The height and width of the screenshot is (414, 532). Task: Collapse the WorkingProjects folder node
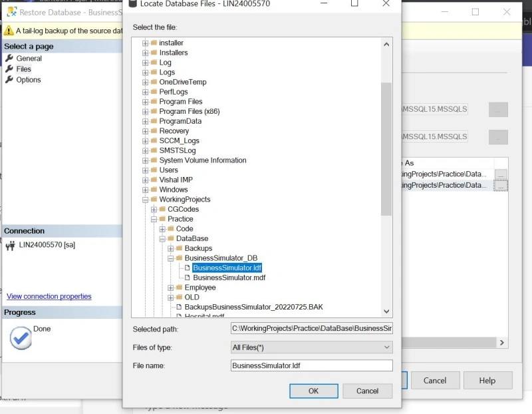point(145,200)
